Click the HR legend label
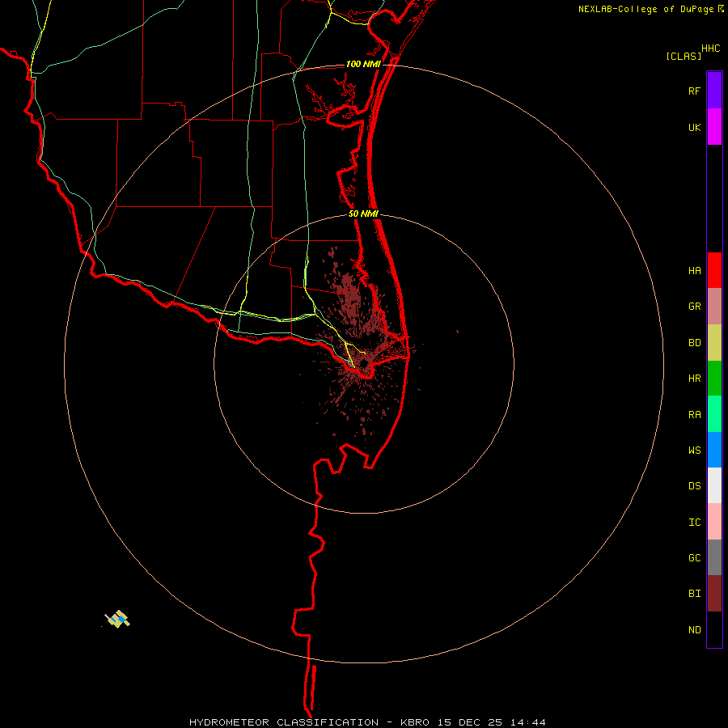 (694, 379)
